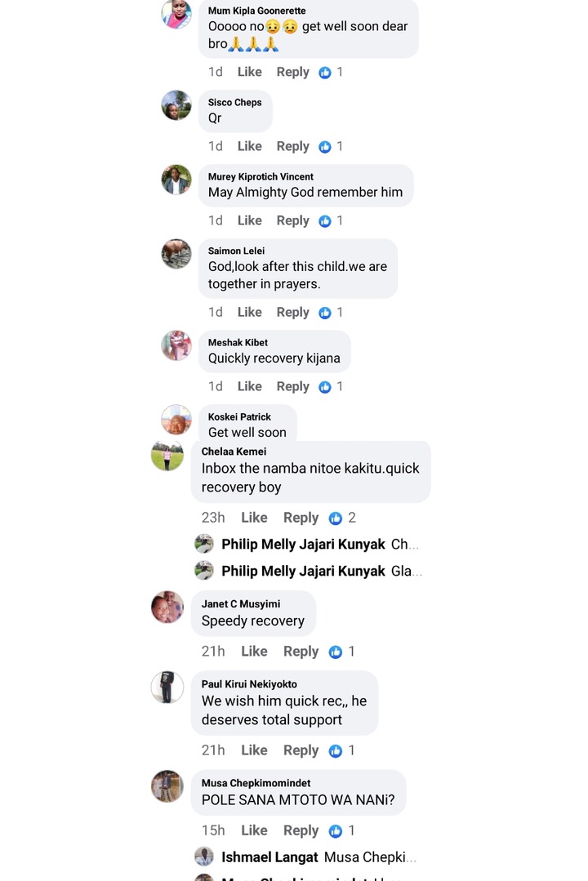Click the 1d timestamp on Sisco Cheps' comment
This screenshot has width=588, height=881.
coord(216,147)
